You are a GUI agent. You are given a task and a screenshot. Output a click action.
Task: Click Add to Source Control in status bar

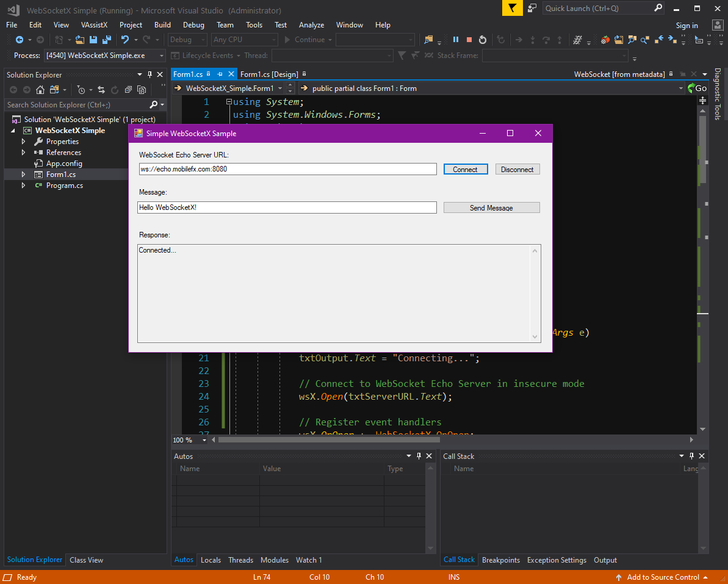coord(663,577)
